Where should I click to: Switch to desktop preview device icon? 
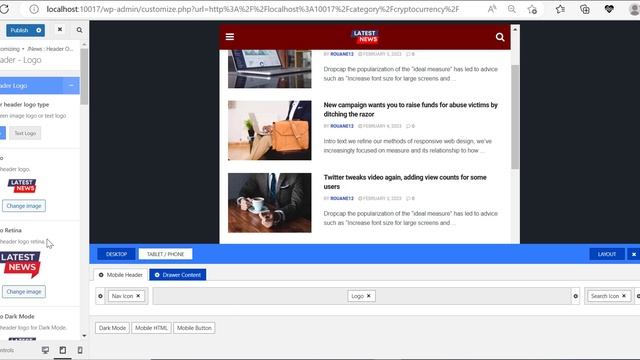coord(45,350)
